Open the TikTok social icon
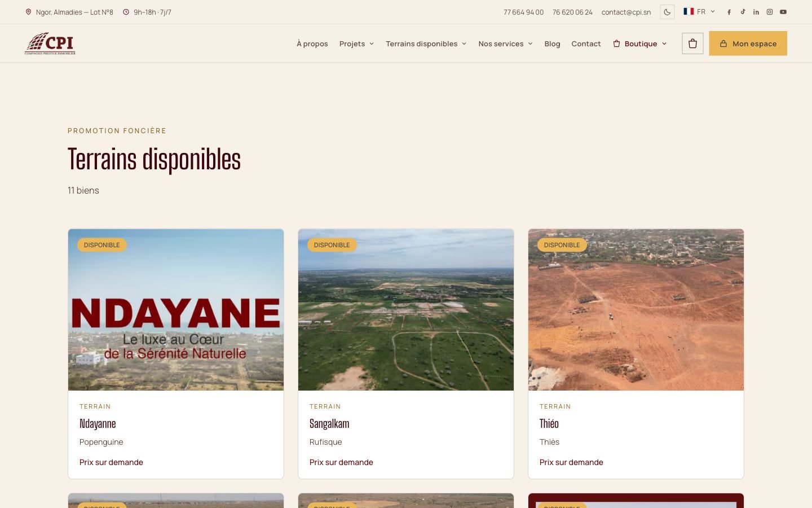The image size is (812, 508). coord(743,12)
